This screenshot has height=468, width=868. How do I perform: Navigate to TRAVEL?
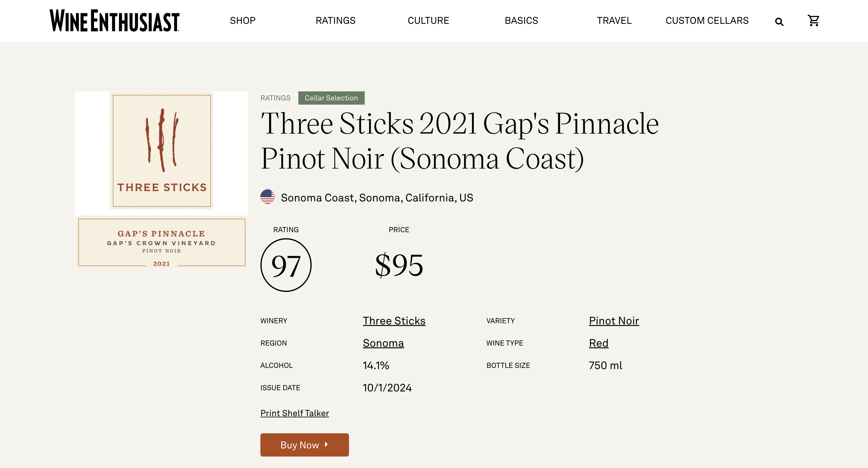[614, 21]
